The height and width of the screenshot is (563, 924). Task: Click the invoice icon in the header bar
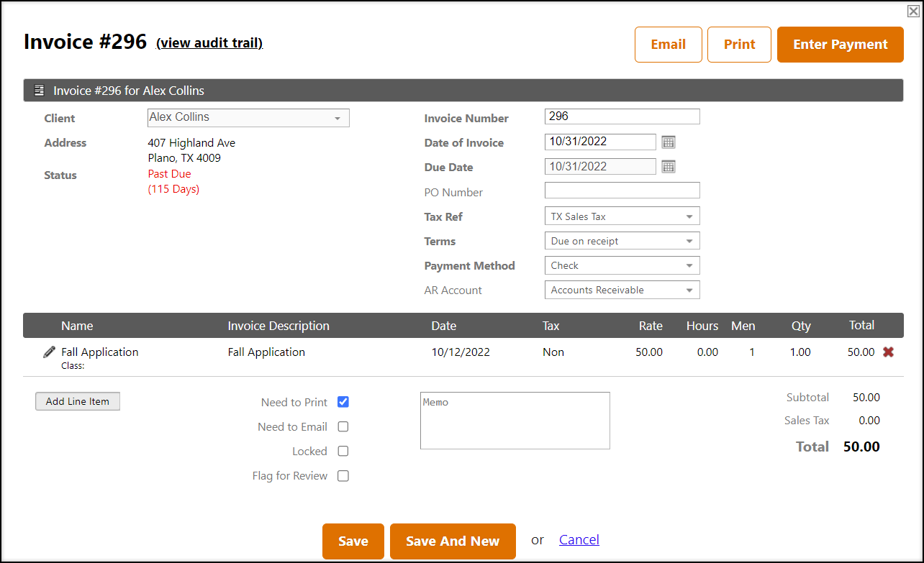click(x=39, y=90)
